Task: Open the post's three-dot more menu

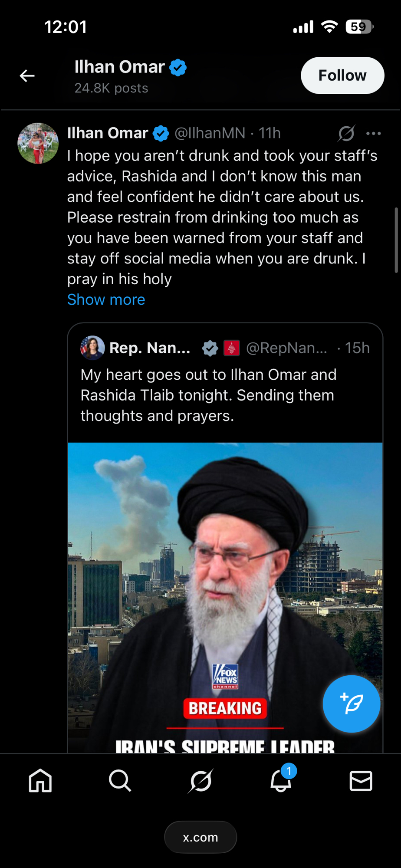Action: tap(373, 133)
